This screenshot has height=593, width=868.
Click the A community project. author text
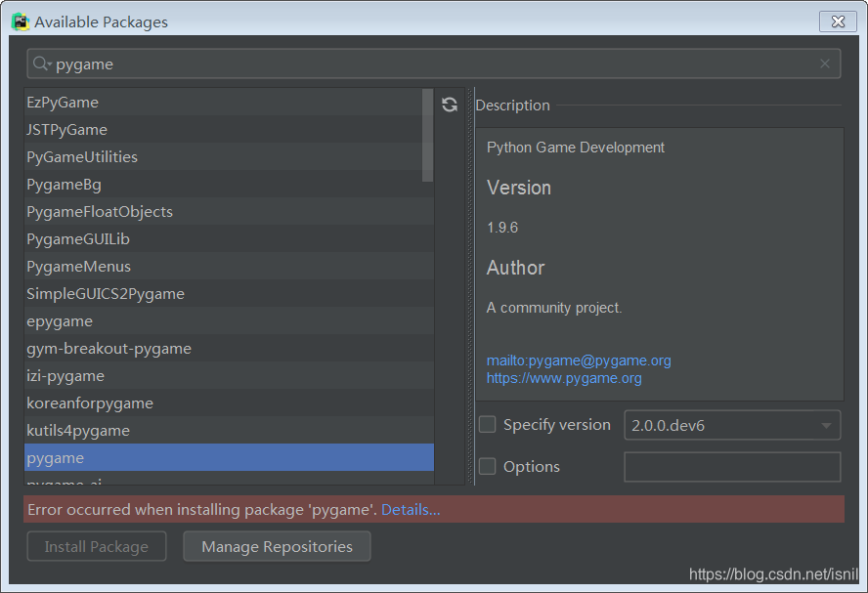click(554, 308)
